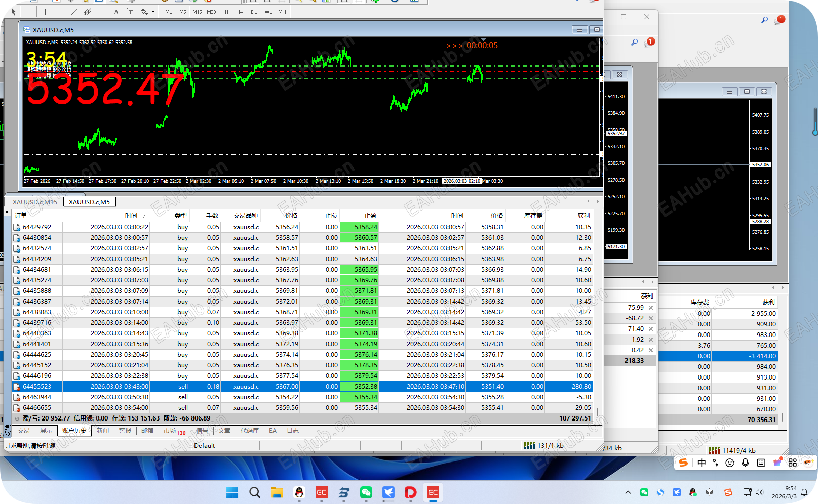
Task: Open the 交易 tab in terminal panel
Action: 24,431
